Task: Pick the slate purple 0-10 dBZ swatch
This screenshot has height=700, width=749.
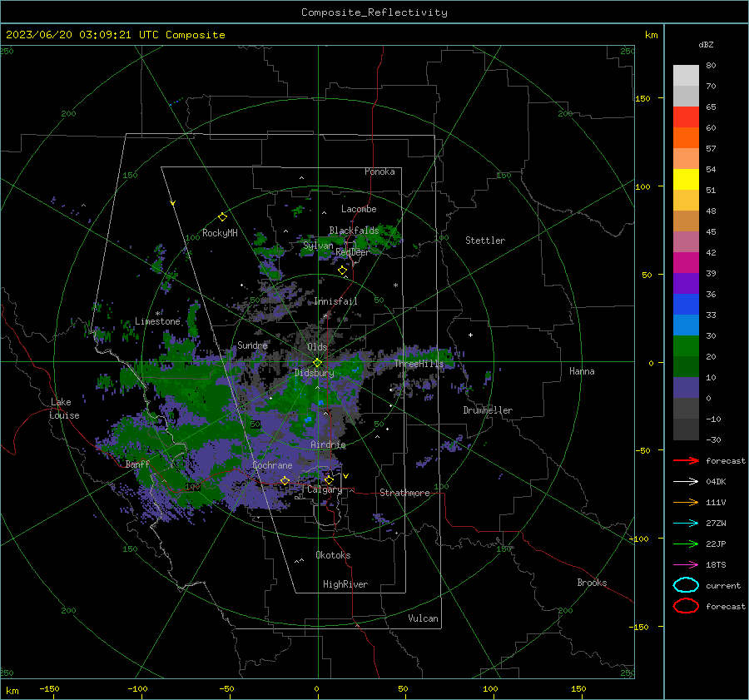Action: click(686, 388)
